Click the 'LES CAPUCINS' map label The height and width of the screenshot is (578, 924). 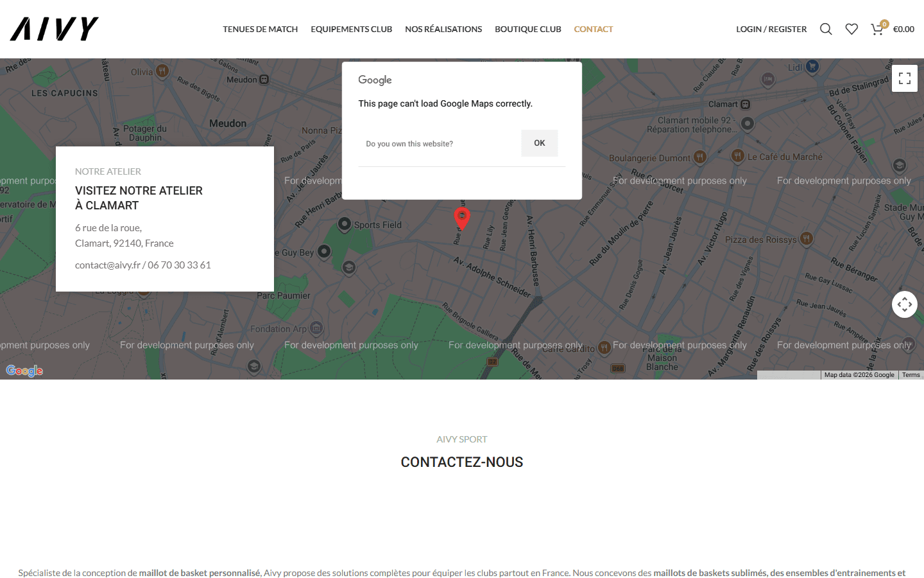(65, 93)
